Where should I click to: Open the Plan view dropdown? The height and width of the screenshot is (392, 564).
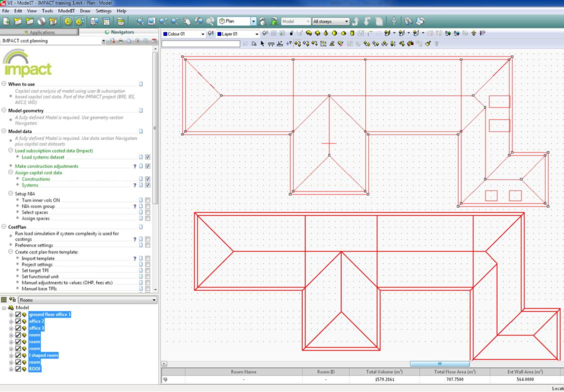coord(253,22)
